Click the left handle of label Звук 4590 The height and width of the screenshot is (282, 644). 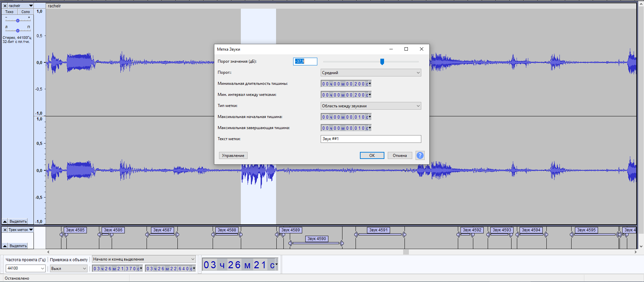[290, 243]
